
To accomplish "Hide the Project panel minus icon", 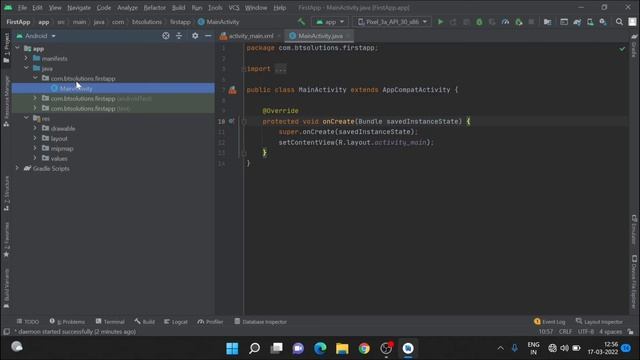I will 208,36.
